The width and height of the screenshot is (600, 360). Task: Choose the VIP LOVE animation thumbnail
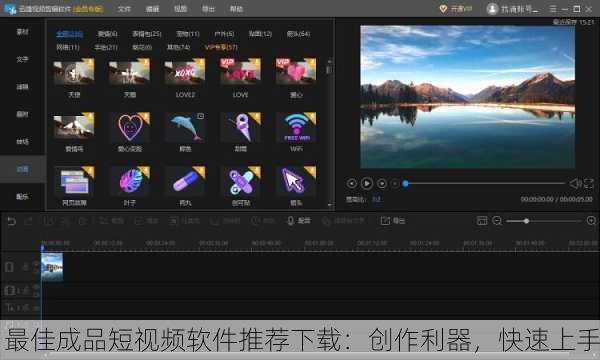[x=241, y=72]
